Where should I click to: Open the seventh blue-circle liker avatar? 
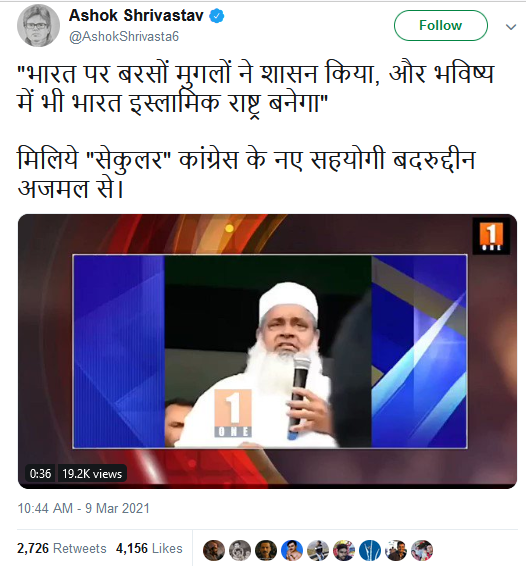(x=370, y=550)
